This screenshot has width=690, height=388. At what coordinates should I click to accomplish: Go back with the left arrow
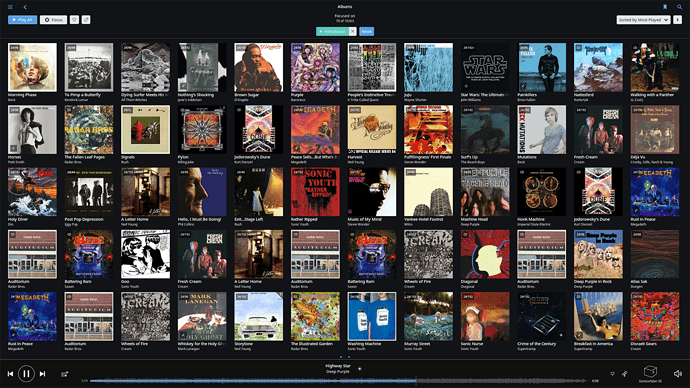[25, 7]
